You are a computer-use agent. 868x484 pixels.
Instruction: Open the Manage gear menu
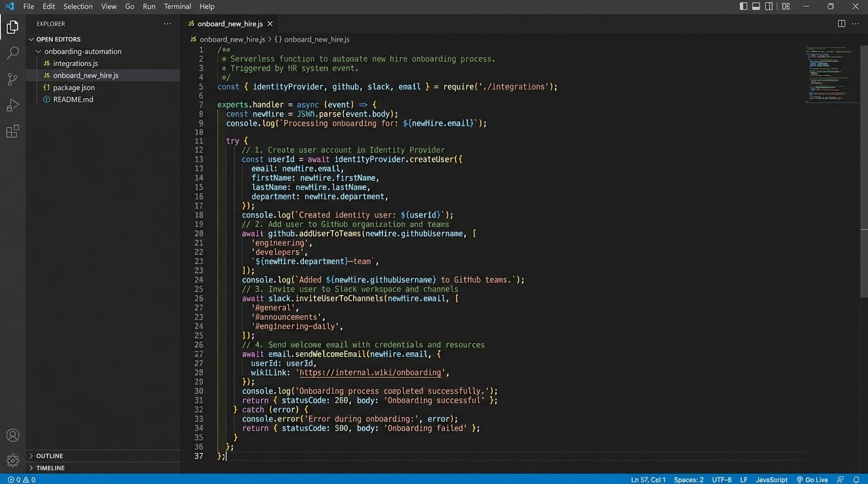pyautogui.click(x=13, y=461)
